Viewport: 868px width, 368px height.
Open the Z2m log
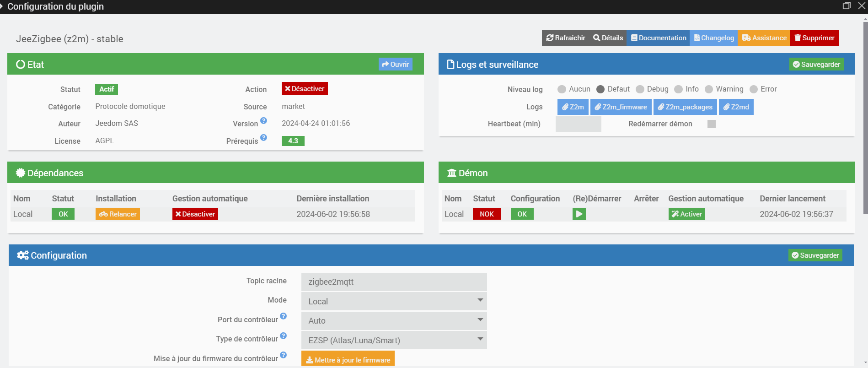pos(573,107)
